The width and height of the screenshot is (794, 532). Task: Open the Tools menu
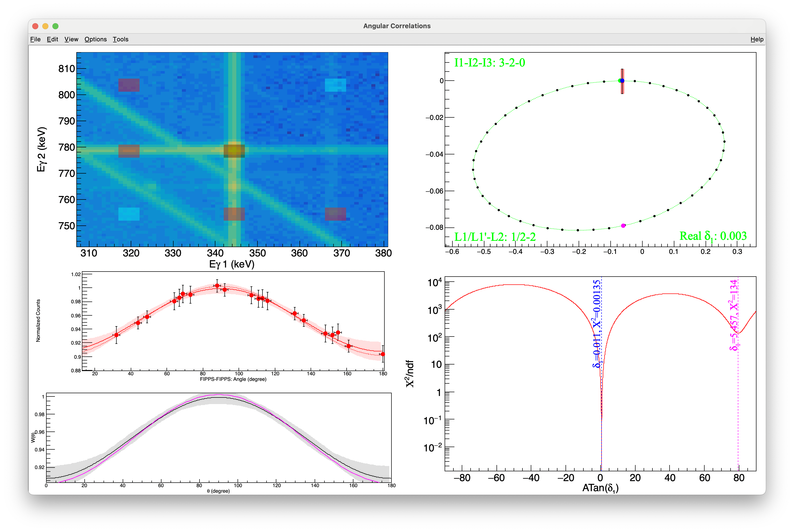point(120,39)
